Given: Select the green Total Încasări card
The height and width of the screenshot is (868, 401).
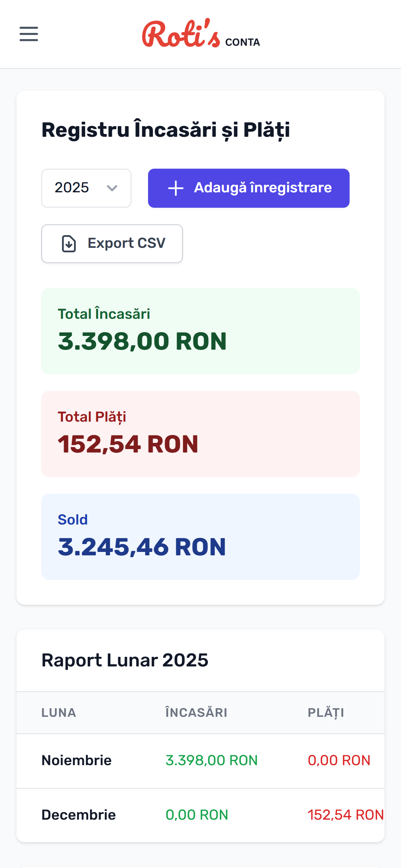Looking at the screenshot, I should tap(200, 330).
